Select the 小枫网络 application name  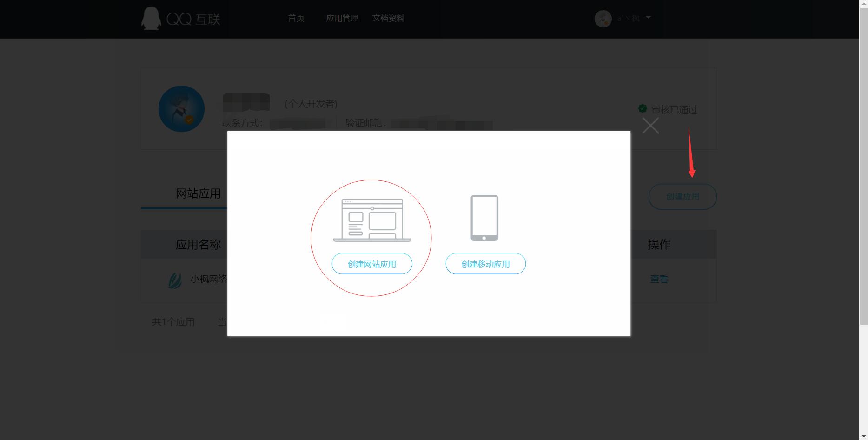[x=209, y=279]
